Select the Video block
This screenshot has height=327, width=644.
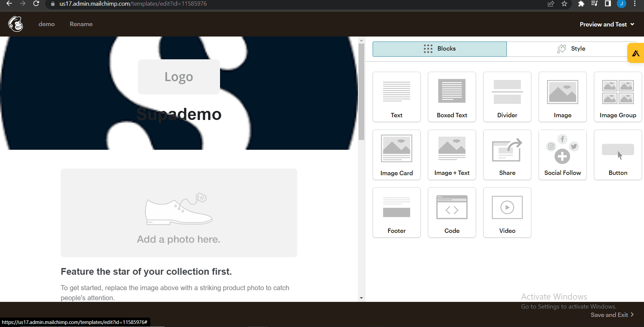pos(507,212)
